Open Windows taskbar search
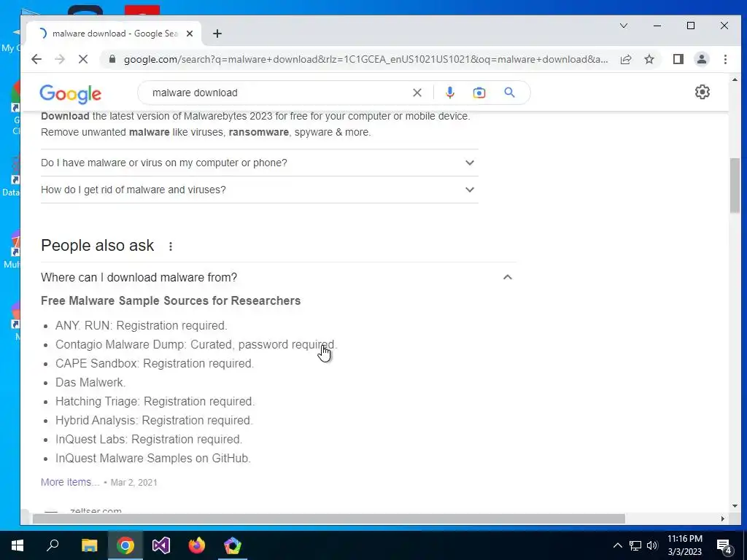The width and height of the screenshot is (747, 560). coord(53,545)
